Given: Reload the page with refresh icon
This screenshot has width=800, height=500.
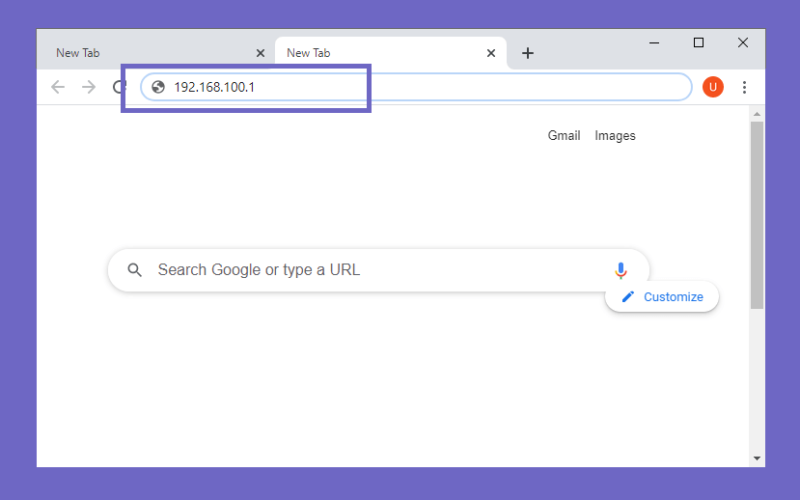Looking at the screenshot, I should coord(119,87).
